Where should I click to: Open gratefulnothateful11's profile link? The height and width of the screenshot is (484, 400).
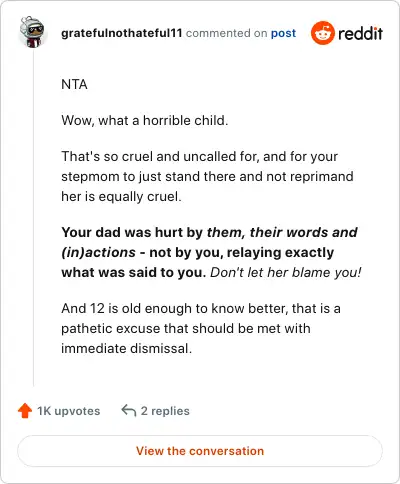122,33
